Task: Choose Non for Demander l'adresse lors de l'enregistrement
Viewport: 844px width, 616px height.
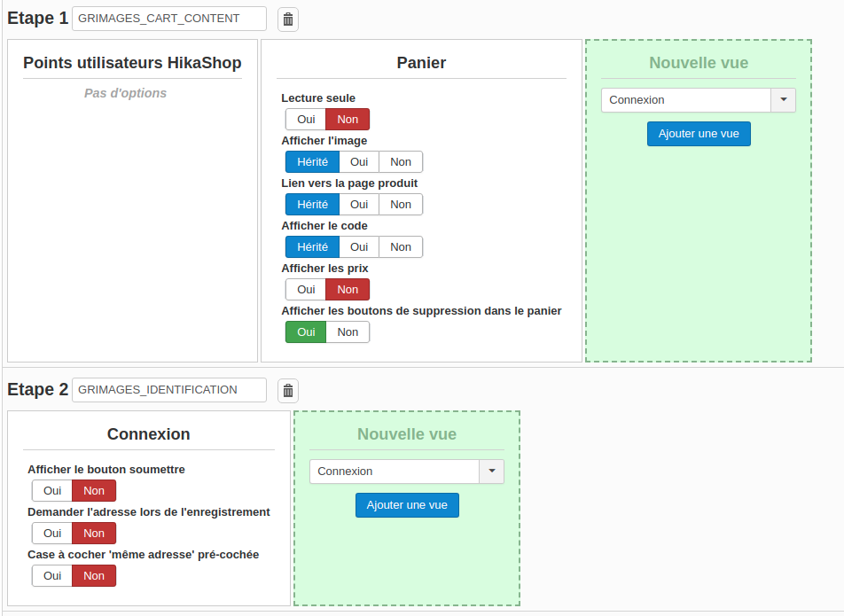Action: point(94,534)
